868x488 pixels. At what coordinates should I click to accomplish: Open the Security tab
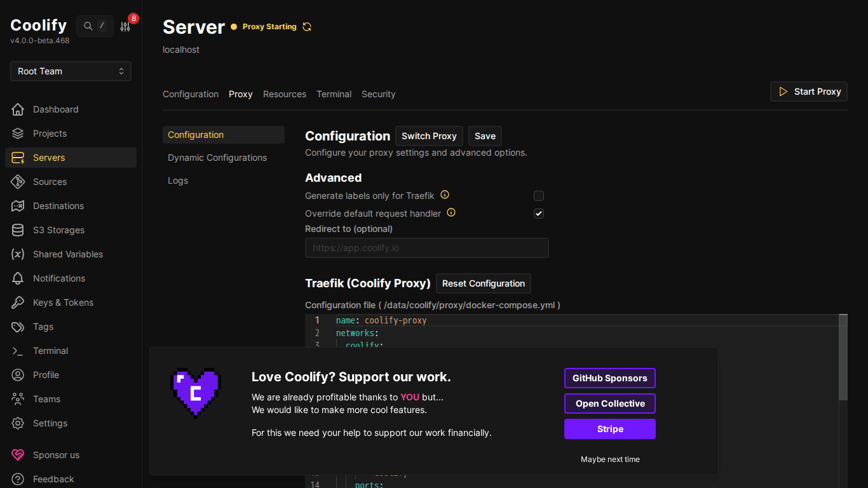pyautogui.click(x=378, y=94)
